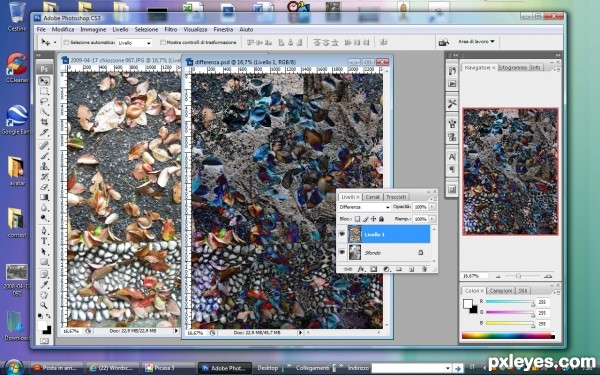Select the Magic Wand tool
The height and width of the screenshot is (375, 600).
click(x=44, y=112)
